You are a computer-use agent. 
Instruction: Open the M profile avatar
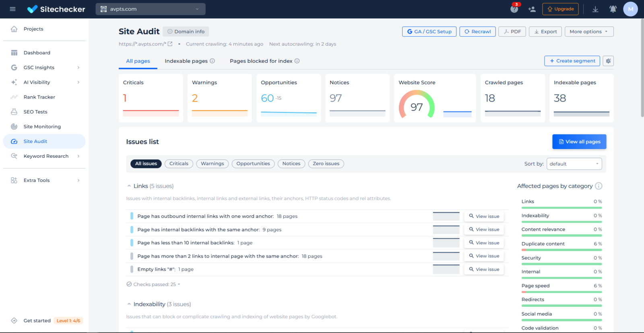pyautogui.click(x=630, y=9)
